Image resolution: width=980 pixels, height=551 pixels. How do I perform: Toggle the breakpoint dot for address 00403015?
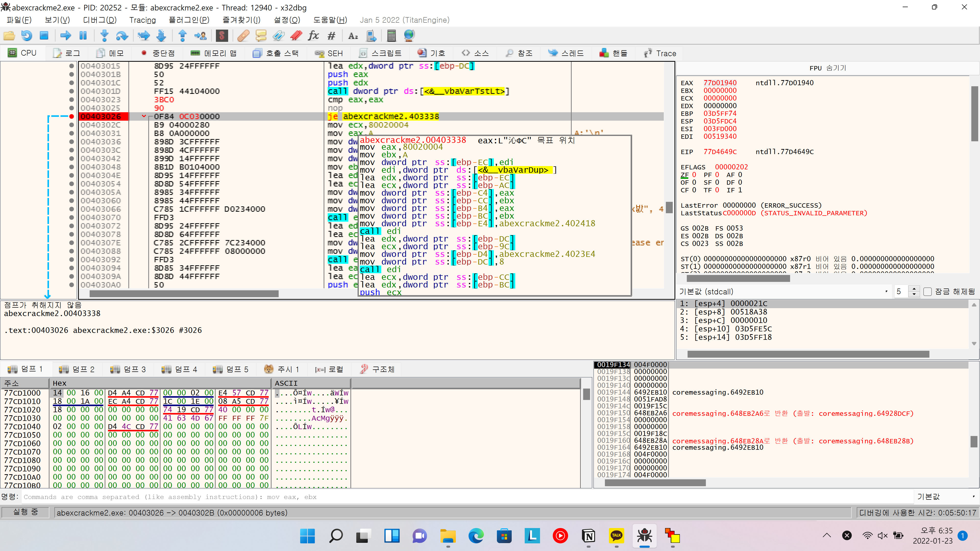[x=71, y=66]
